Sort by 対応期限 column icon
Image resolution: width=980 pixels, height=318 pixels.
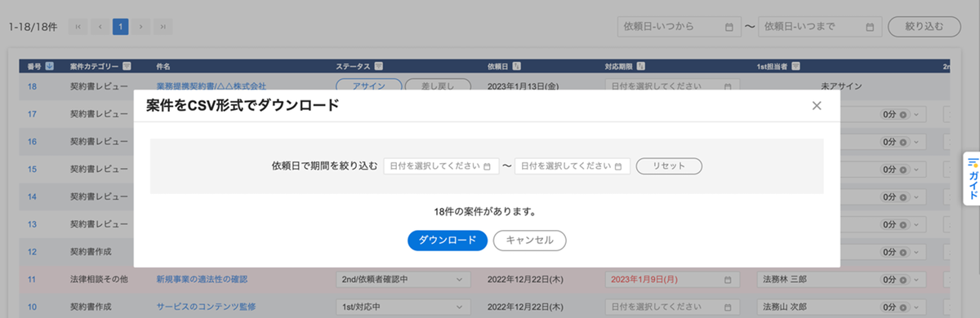(x=640, y=65)
